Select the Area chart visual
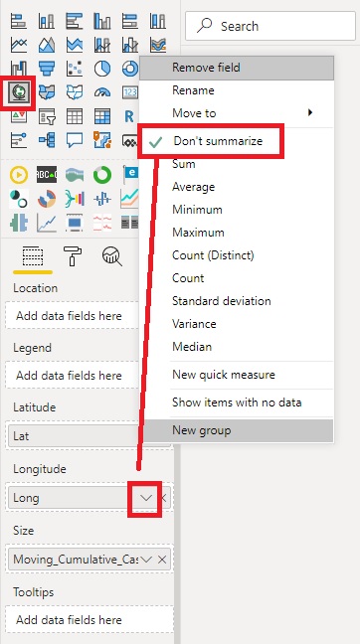This screenshot has width=360, height=644. [x=47, y=45]
